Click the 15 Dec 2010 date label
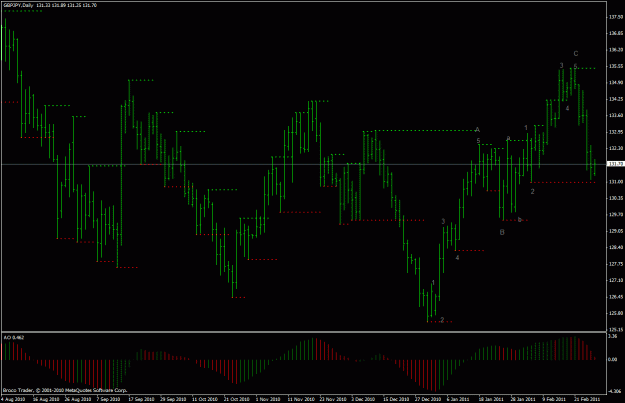 pyautogui.click(x=396, y=399)
